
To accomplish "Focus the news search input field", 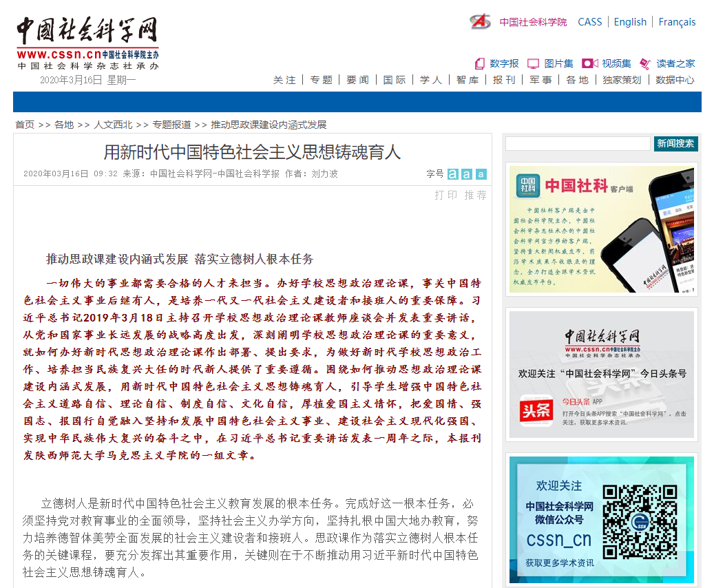I will (578, 143).
